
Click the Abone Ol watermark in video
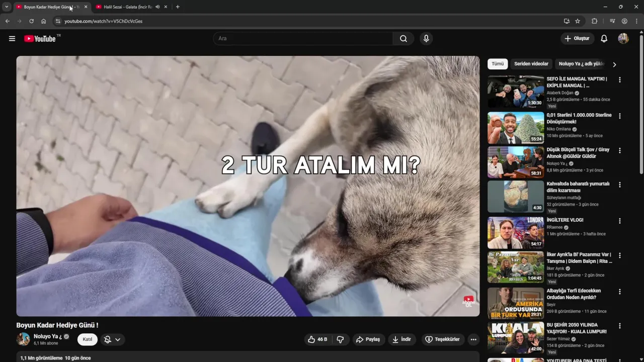pyautogui.click(x=468, y=302)
